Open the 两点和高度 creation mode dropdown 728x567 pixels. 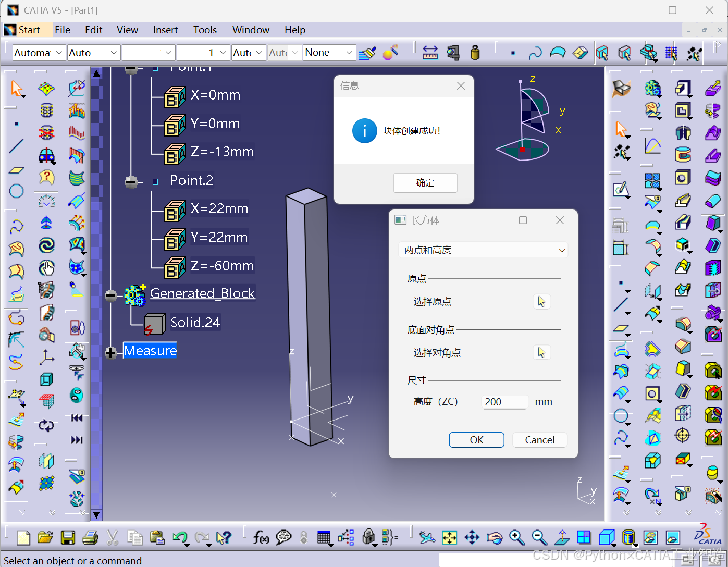(483, 250)
